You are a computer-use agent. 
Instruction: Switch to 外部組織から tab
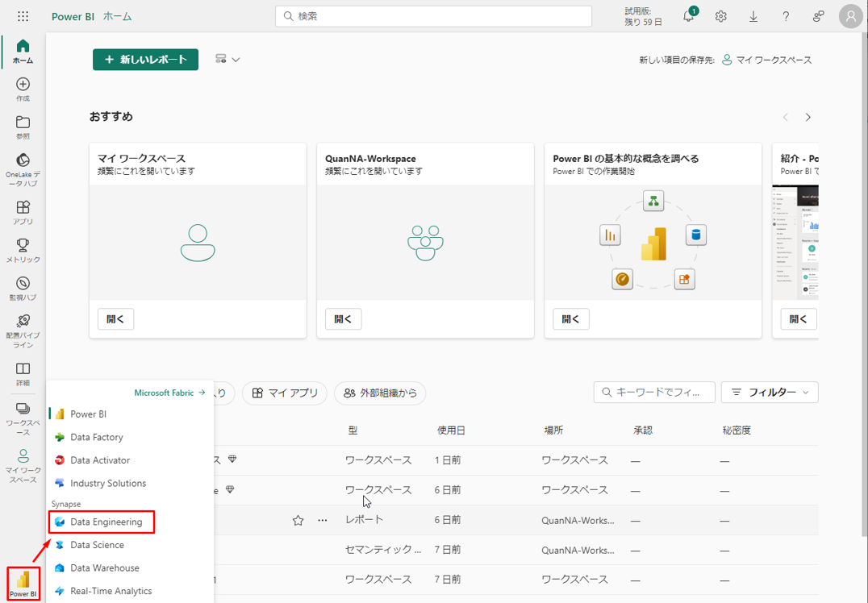coord(380,393)
